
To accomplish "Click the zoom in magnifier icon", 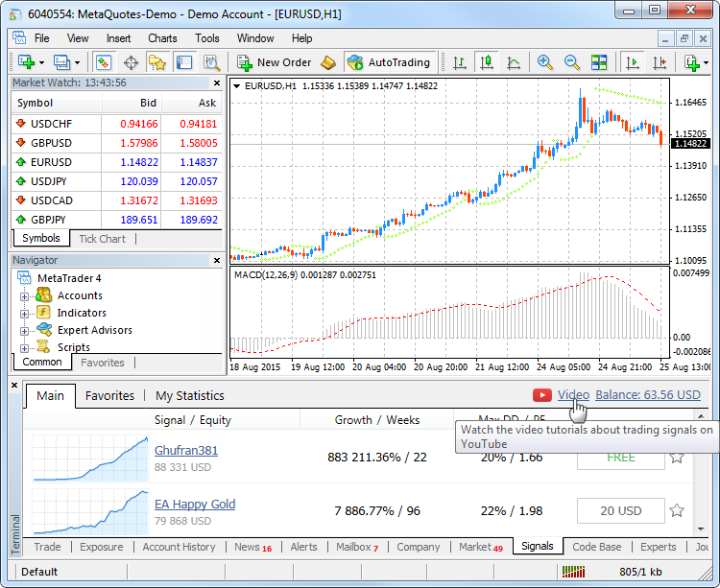I will click(544, 62).
